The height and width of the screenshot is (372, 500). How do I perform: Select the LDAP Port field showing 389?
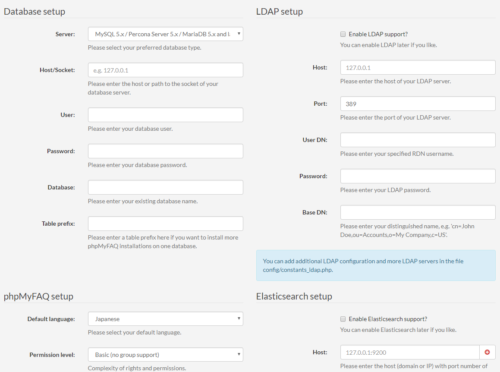[418, 104]
